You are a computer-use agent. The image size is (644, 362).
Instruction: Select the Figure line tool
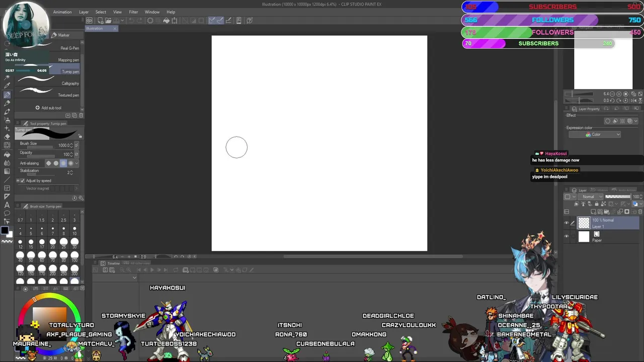[x=7, y=179]
